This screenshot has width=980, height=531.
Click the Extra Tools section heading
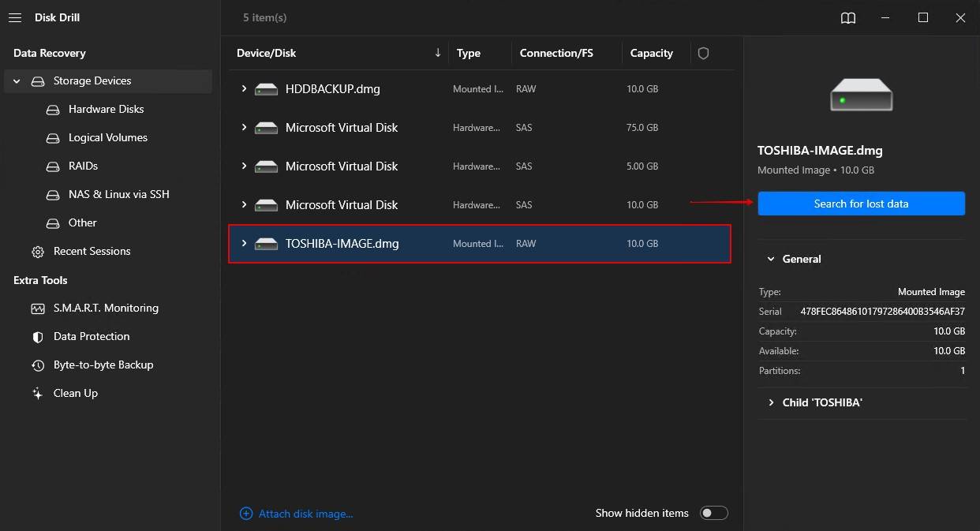tap(40, 280)
